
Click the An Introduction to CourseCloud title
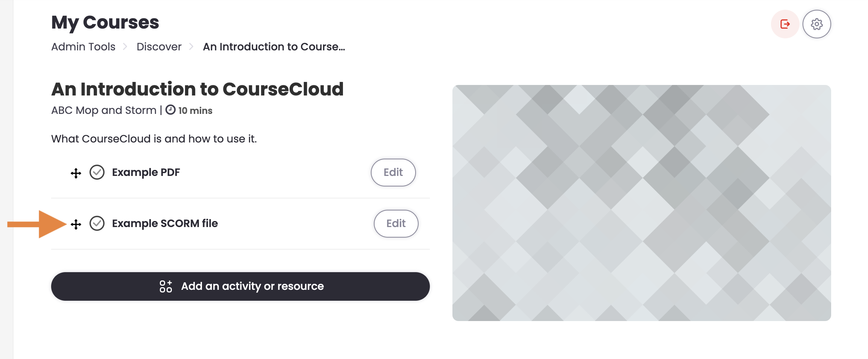click(197, 89)
